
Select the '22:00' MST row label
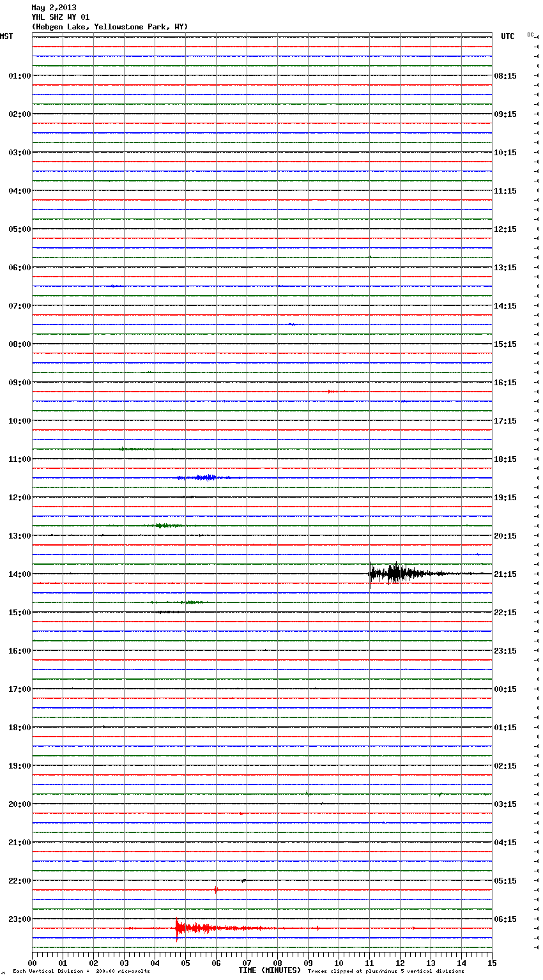tap(20, 881)
